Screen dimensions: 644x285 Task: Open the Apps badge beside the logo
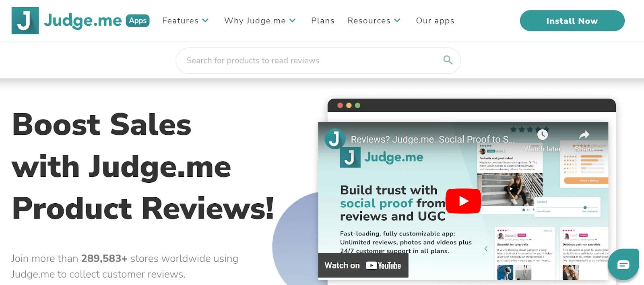[x=138, y=21]
